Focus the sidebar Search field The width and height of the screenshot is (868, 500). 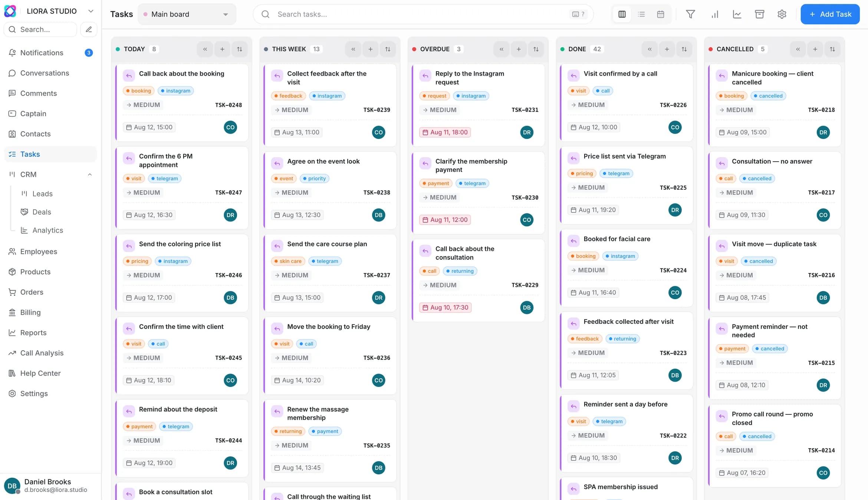tap(40, 29)
